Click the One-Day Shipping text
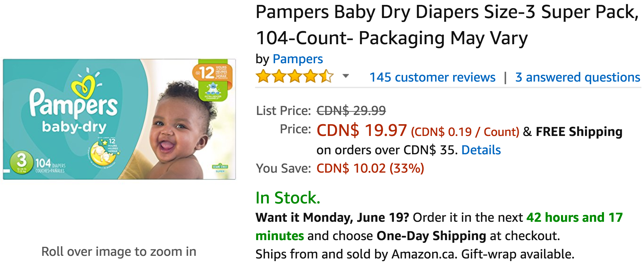Screen dimensions: 644x266 click(x=431, y=236)
